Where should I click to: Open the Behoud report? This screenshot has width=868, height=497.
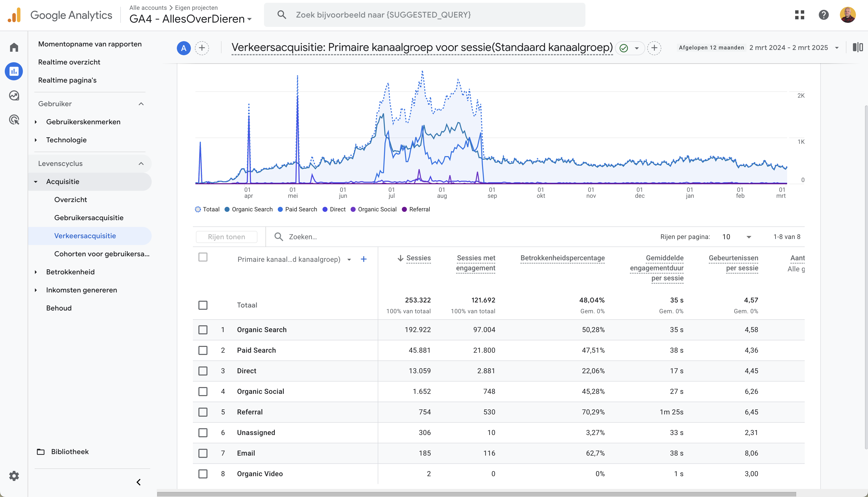click(59, 308)
